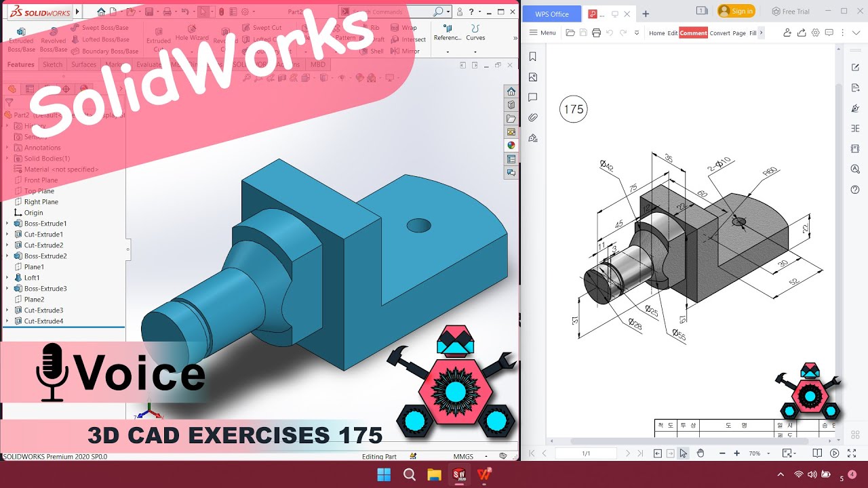Screen dimensions: 868x488
Task: Click the Free Trial link in WPS
Action: (791, 11)
